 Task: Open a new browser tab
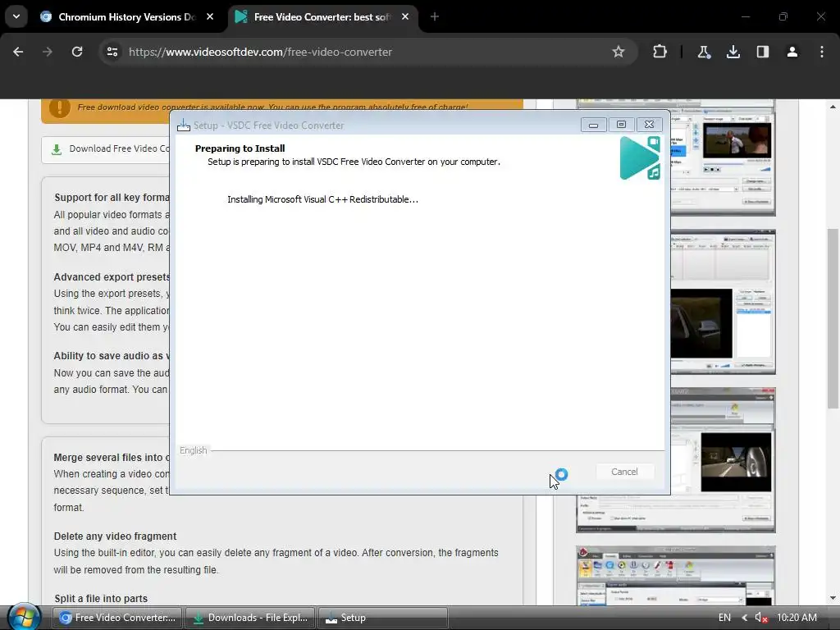(x=435, y=16)
